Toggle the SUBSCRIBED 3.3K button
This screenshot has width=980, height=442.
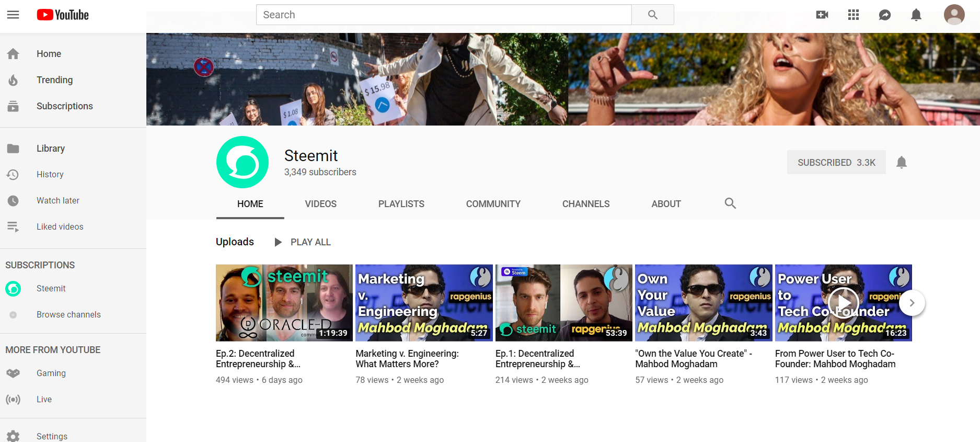coord(836,162)
